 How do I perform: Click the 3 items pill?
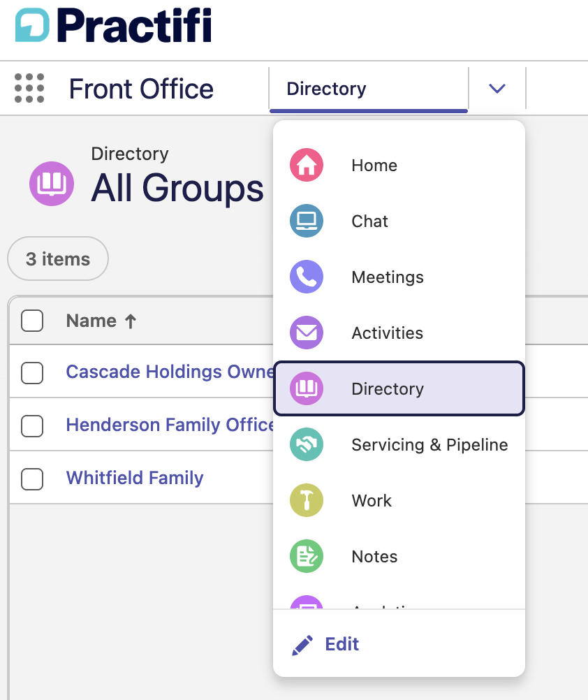coord(58,258)
